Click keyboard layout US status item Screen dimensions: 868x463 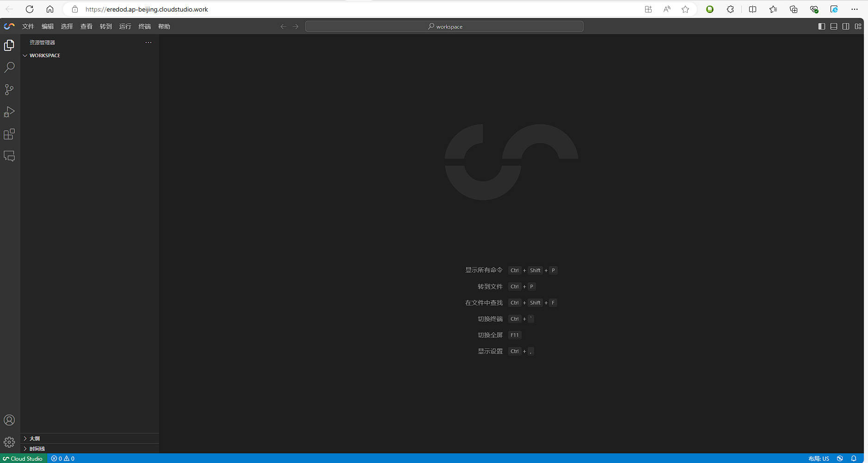[819, 458]
